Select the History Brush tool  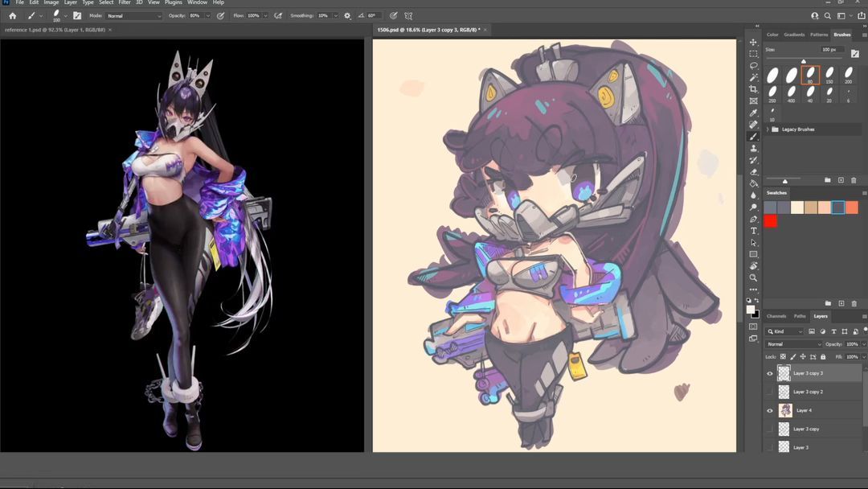coord(753,160)
